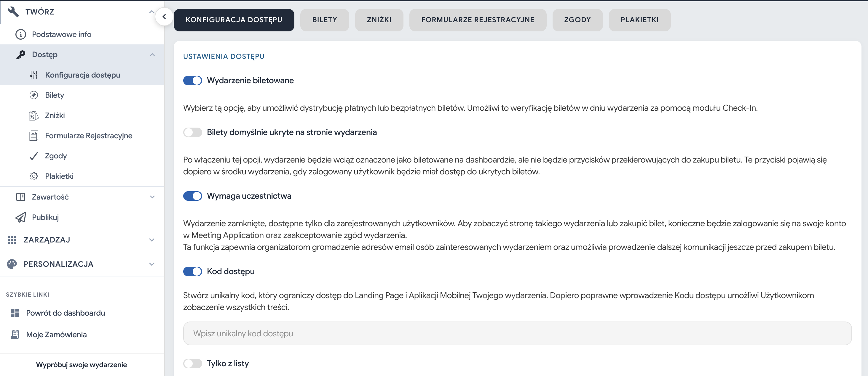Click the Publikuj paper plane icon
This screenshot has width=868, height=376.
(20, 217)
